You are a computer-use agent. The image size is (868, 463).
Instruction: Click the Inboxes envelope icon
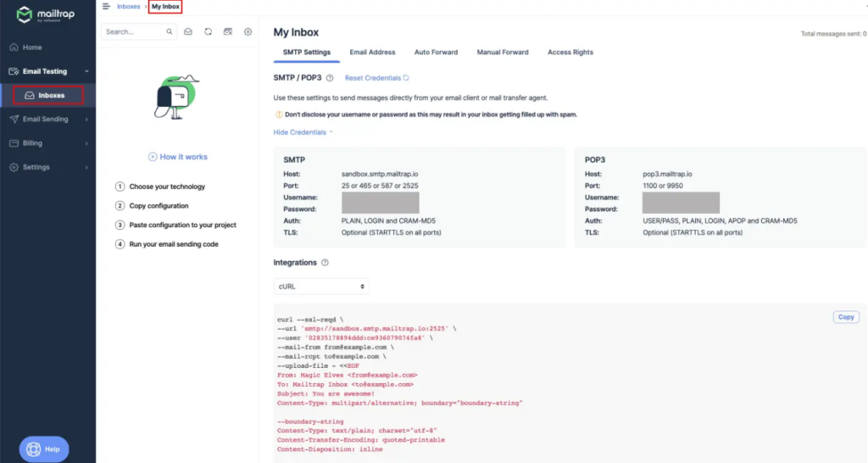click(30, 95)
